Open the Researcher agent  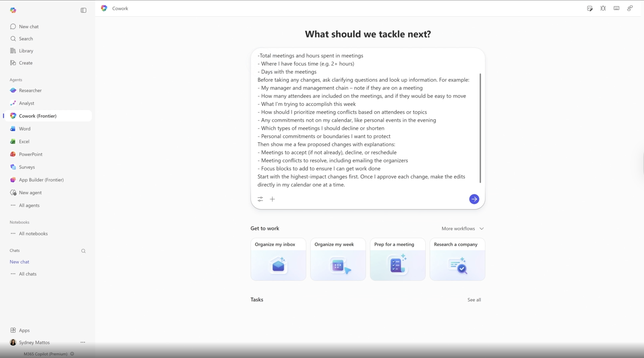pyautogui.click(x=30, y=90)
